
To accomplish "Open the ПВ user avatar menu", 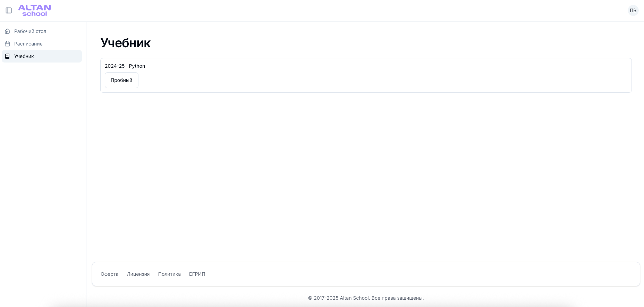I will (x=633, y=10).
